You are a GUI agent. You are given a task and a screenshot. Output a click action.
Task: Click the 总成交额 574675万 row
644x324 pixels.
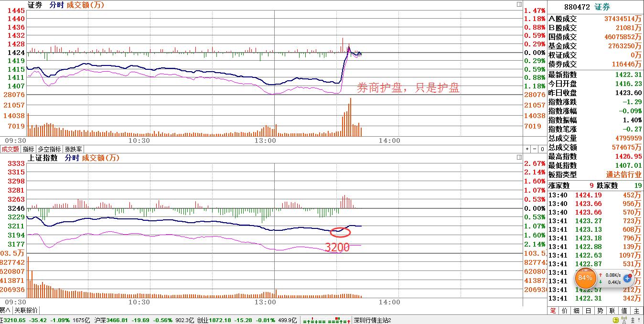[595, 147]
